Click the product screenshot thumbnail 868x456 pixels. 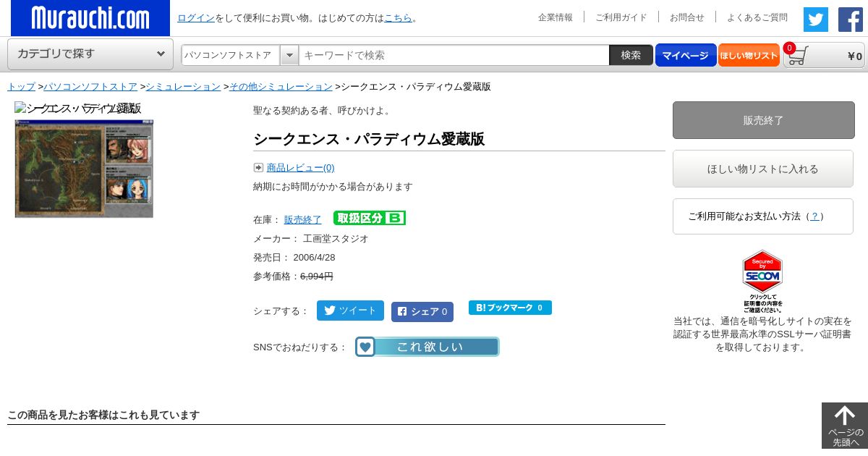pyautogui.click(x=84, y=169)
